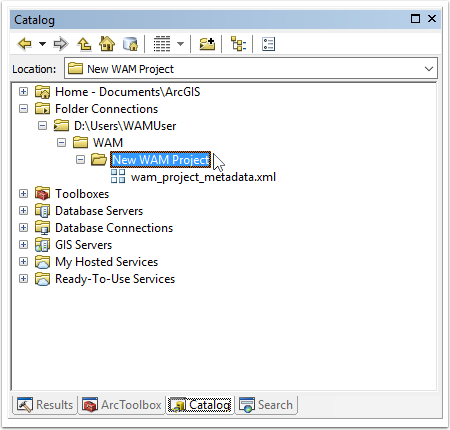Image resolution: width=450 pixels, height=430 pixels.
Task: Expand Home - Documents\ArcGIS node
Action: click(23, 92)
